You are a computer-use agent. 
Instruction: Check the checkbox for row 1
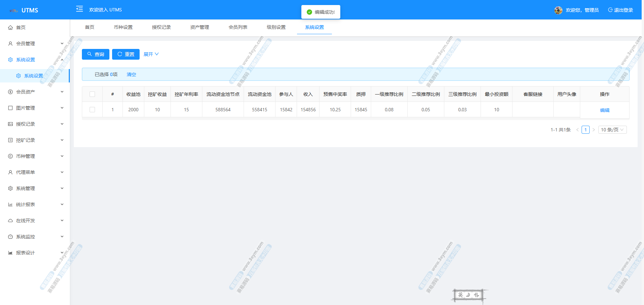click(92, 110)
